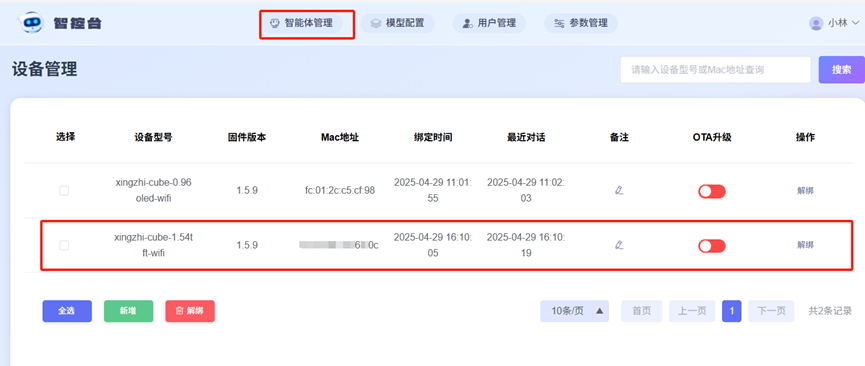Image resolution: width=865 pixels, height=366 pixels.
Task: Focus the device model or Mac search field
Action: pos(716,70)
